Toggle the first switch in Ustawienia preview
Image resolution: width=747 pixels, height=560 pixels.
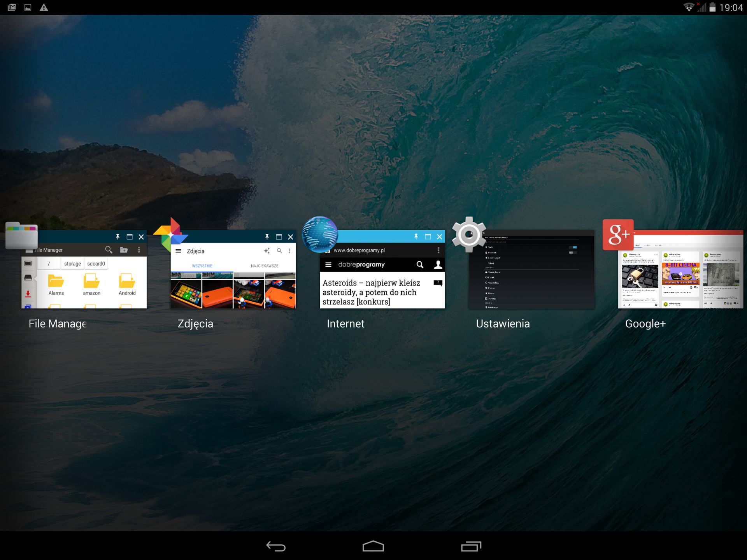point(573,247)
